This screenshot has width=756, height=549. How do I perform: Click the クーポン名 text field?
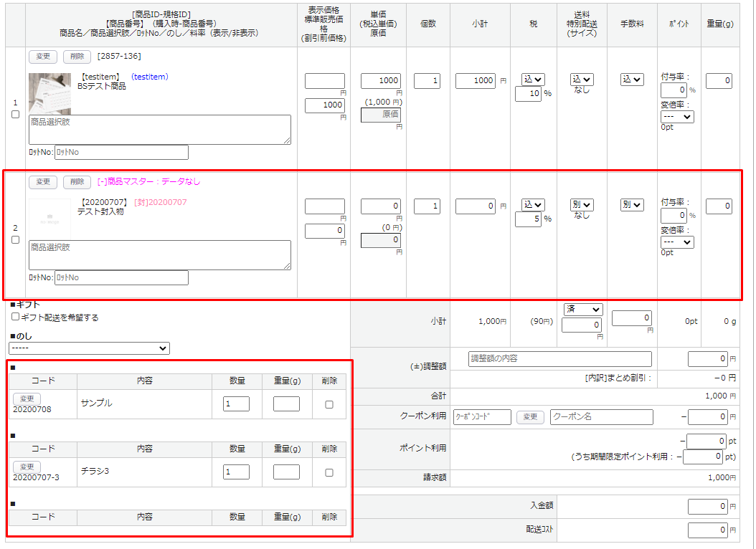coord(601,417)
